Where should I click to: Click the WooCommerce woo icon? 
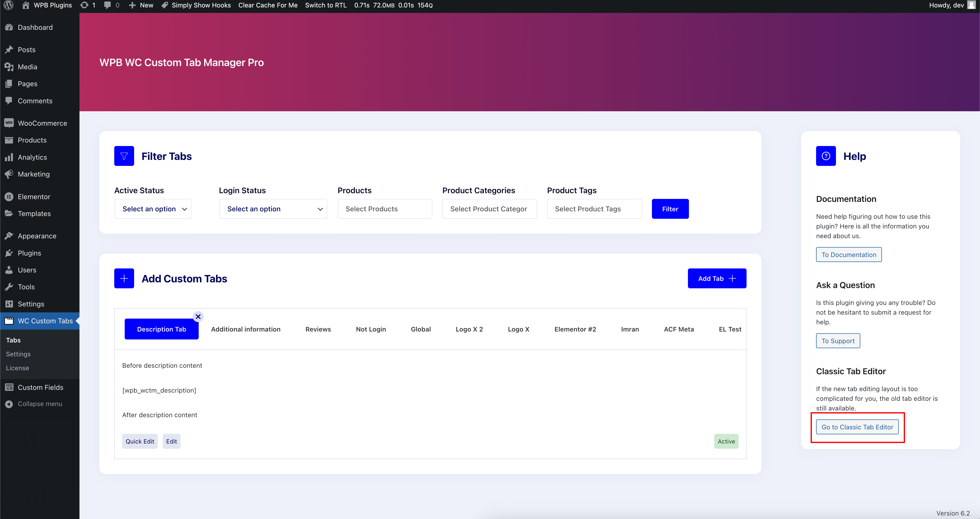click(9, 123)
